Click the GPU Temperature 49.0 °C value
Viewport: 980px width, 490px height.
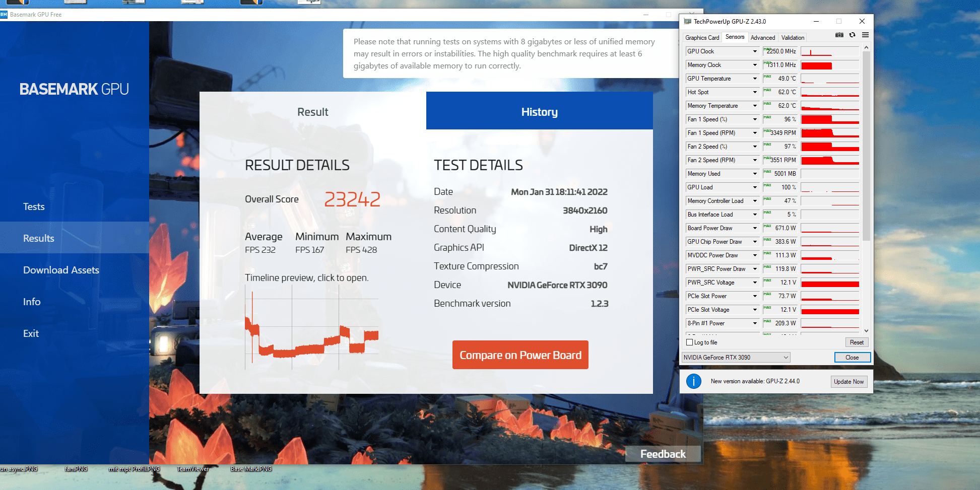coord(780,79)
